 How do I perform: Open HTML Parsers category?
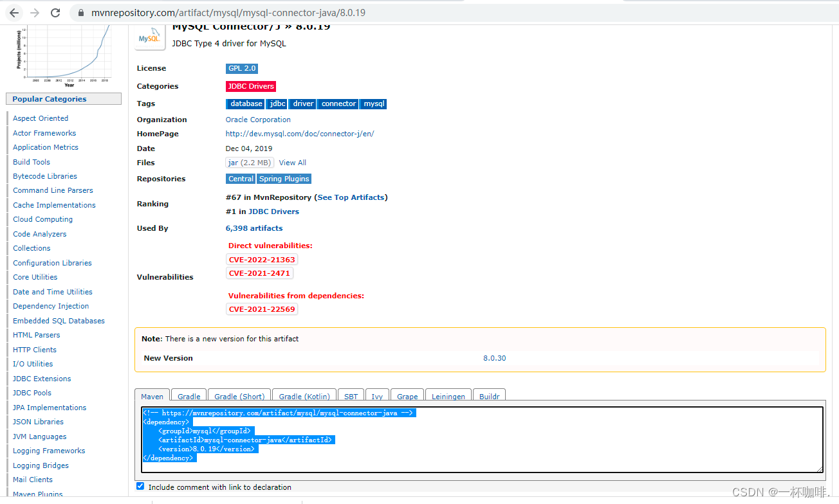tap(37, 335)
